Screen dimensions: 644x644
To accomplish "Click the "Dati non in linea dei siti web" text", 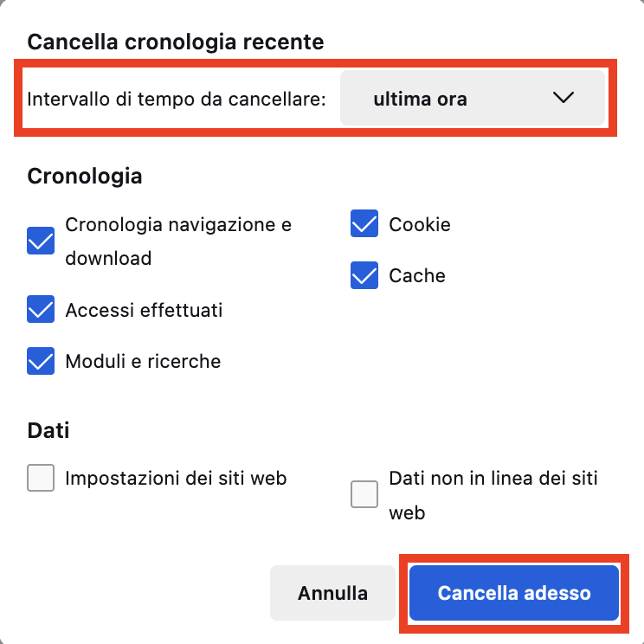I will (493, 478).
